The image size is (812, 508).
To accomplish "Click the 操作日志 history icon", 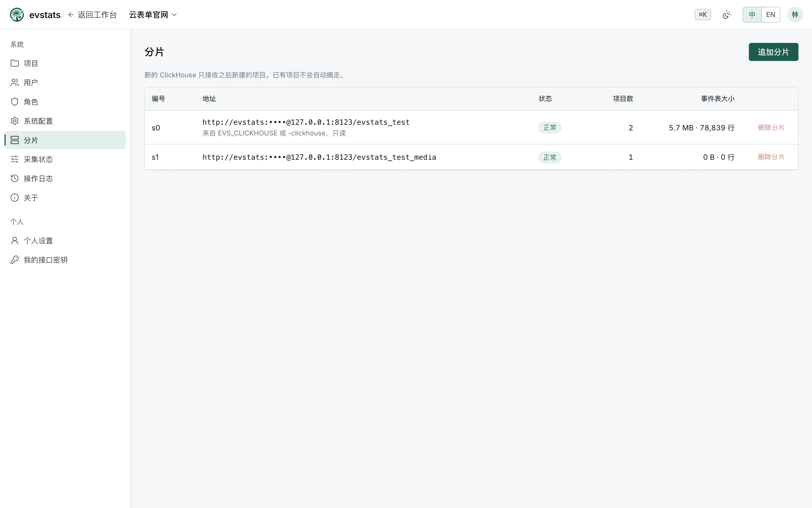I will (14, 178).
